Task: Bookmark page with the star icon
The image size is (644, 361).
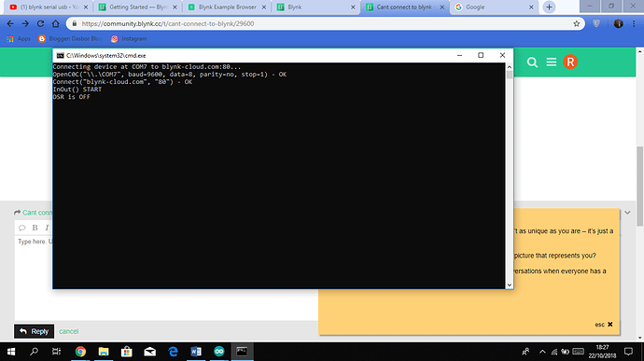Action: pyautogui.click(x=576, y=24)
